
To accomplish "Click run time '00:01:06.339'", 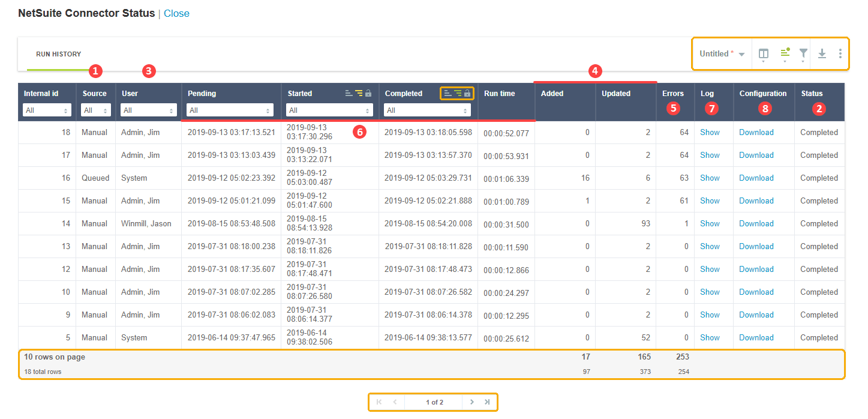I will (506, 178).
